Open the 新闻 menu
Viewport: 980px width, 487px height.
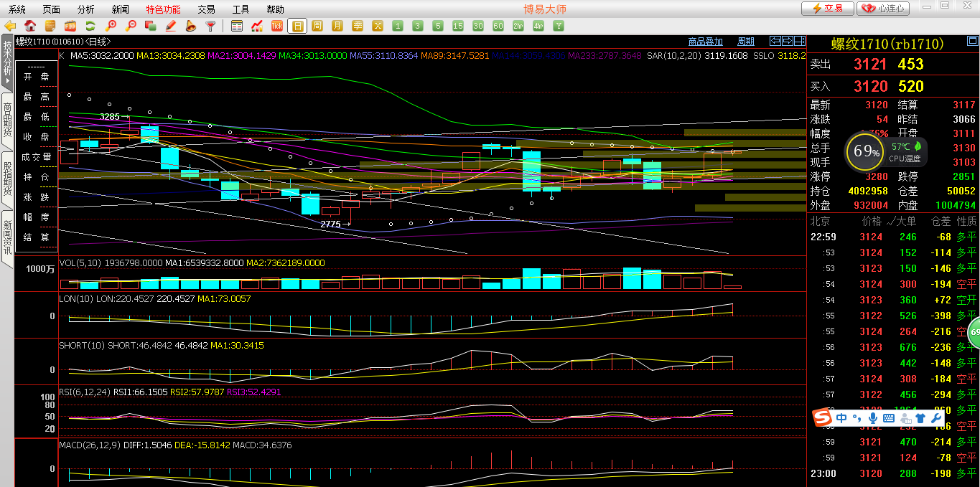tap(121, 9)
